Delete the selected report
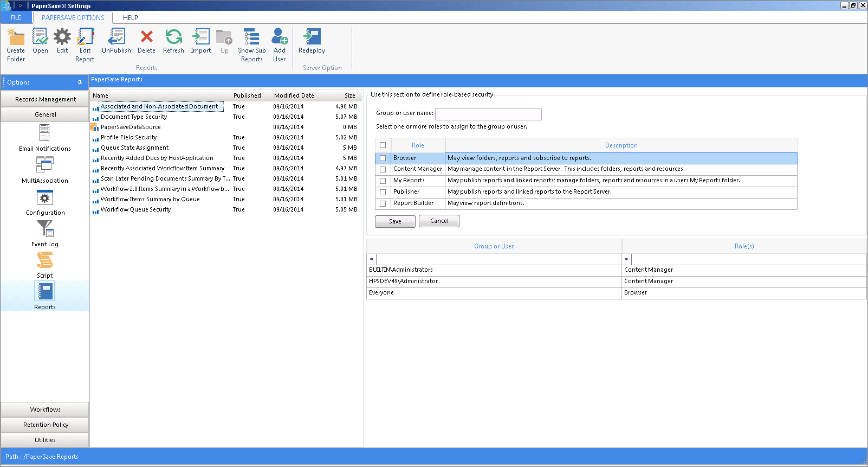Image resolution: width=868 pixels, height=467 pixels. click(x=146, y=41)
